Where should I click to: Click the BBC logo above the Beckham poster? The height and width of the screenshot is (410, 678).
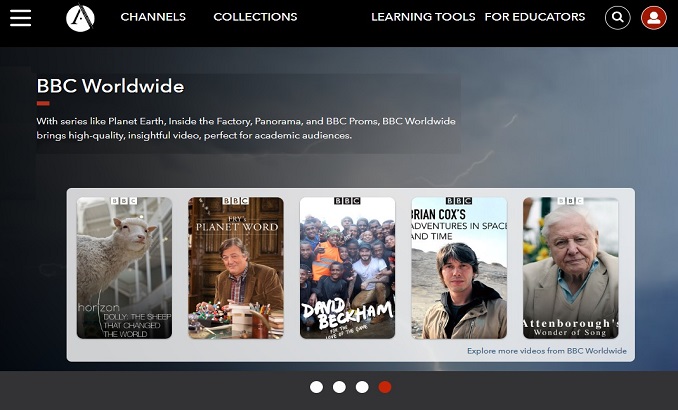pyautogui.click(x=347, y=201)
